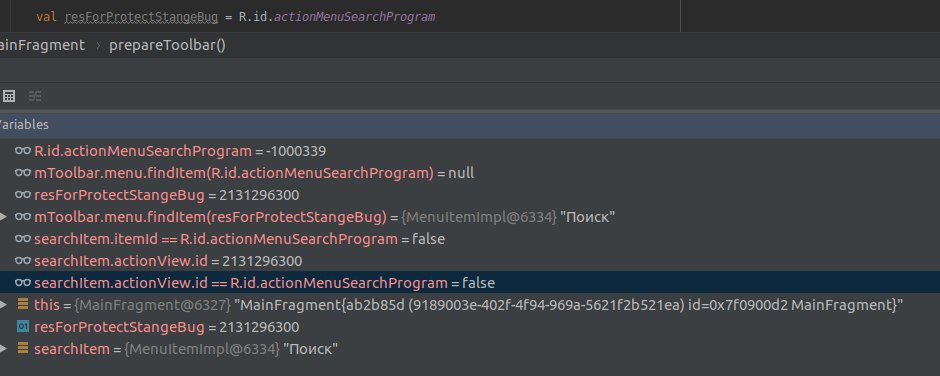The height and width of the screenshot is (376, 940).
Task: Click watch icon of findItem(R.id.actionMenuSearchProgram) = null
Action: click(23, 173)
